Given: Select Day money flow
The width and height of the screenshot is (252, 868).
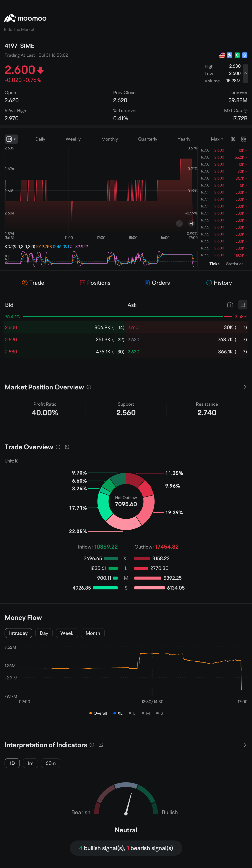Looking at the screenshot, I should pos(44,633).
